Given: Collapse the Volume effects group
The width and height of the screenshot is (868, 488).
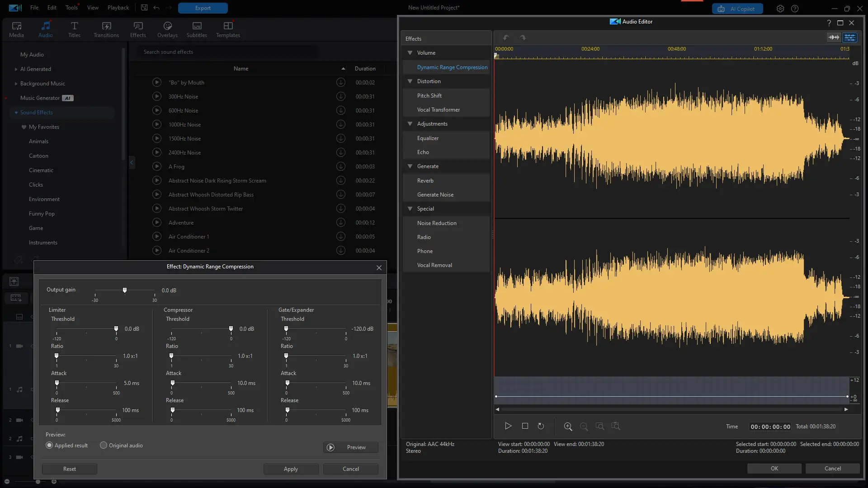Looking at the screenshot, I should tap(410, 53).
